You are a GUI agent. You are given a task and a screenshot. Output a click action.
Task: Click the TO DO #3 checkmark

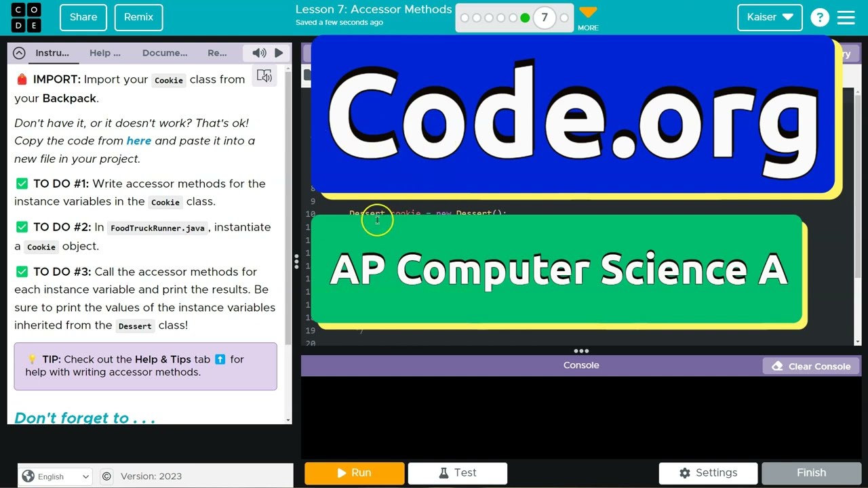tap(22, 272)
